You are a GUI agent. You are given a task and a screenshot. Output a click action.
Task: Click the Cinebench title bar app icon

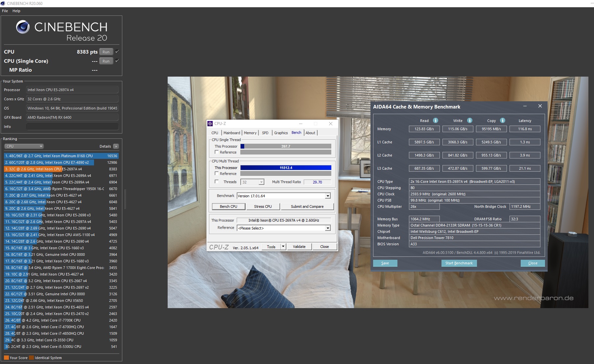point(3,3)
